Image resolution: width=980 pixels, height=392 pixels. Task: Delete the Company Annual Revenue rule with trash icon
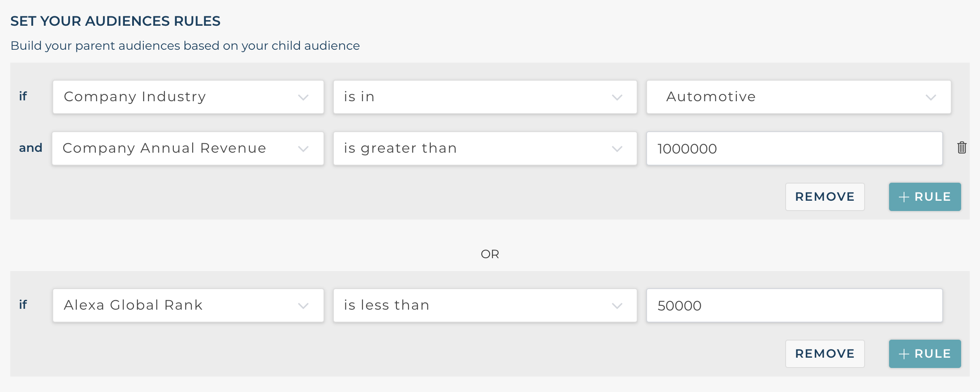point(962,148)
